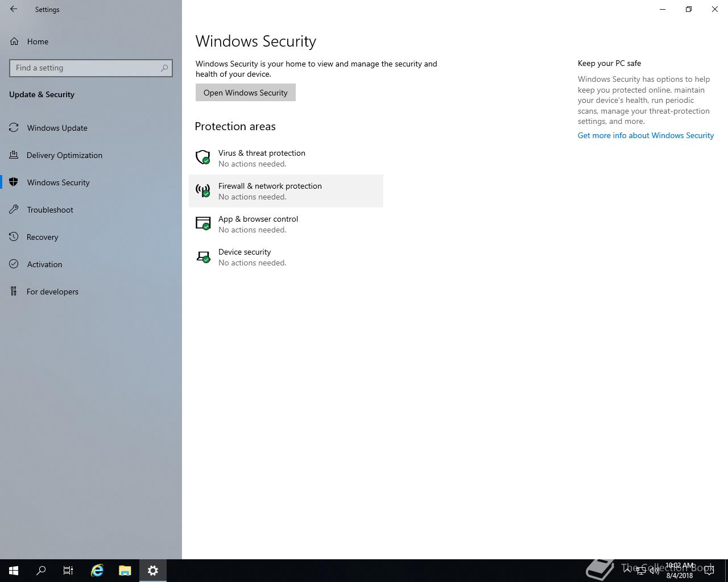
Task: Show hidden tray icons chevron
Action: point(627,570)
